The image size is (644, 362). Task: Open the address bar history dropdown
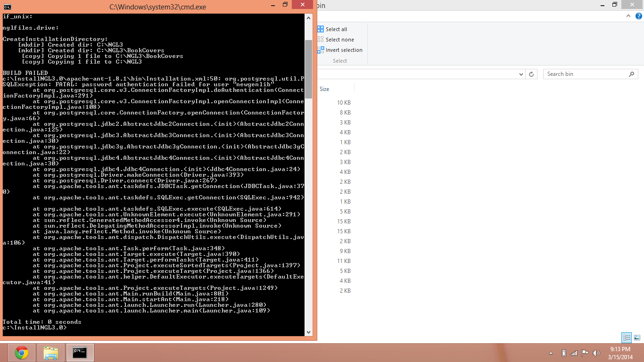pyautogui.click(x=521, y=74)
